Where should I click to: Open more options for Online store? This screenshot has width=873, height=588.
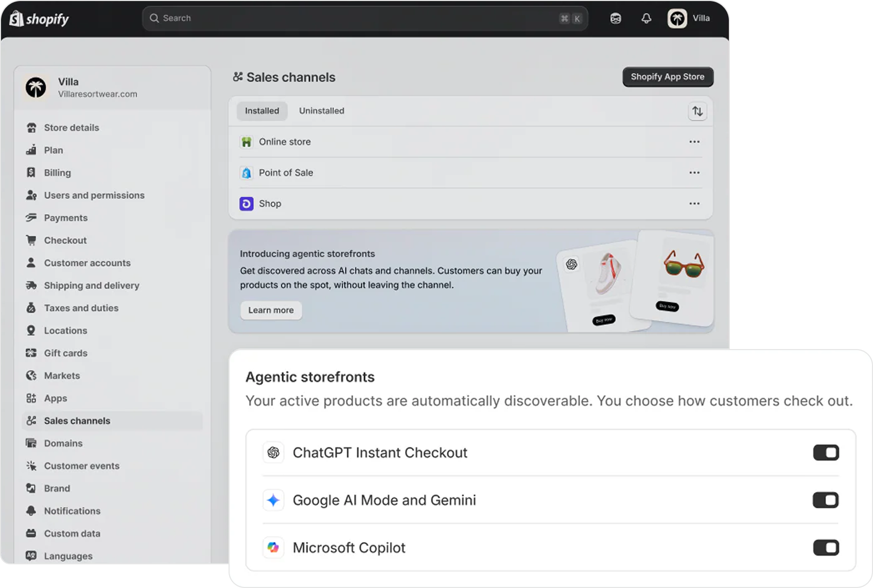coord(694,142)
